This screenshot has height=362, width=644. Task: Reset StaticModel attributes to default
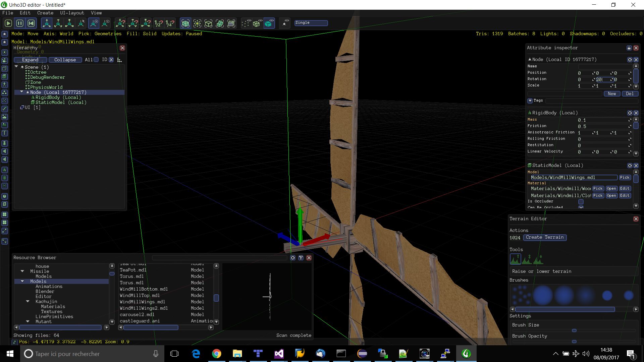tap(630, 166)
